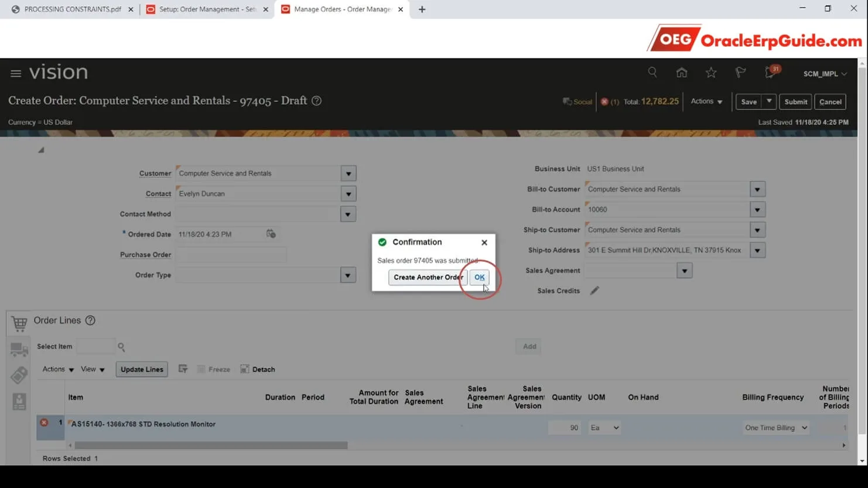
Task: Click the Purchase Order input field
Action: pyautogui.click(x=231, y=255)
